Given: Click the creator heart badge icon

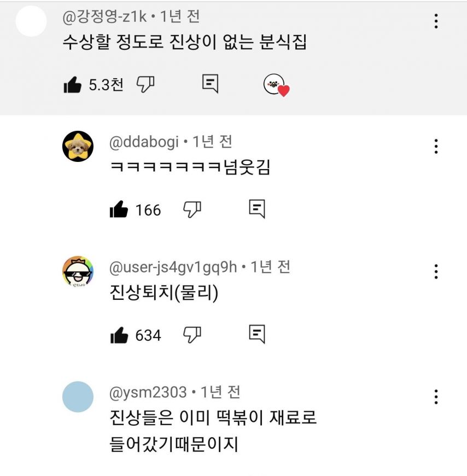Looking at the screenshot, I should point(277,85).
